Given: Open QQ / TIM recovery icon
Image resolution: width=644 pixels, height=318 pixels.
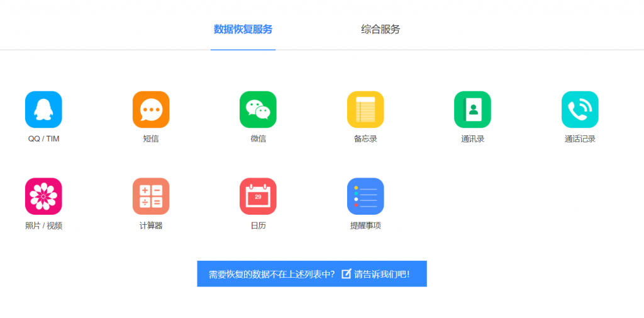Looking at the screenshot, I should [x=43, y=110].
